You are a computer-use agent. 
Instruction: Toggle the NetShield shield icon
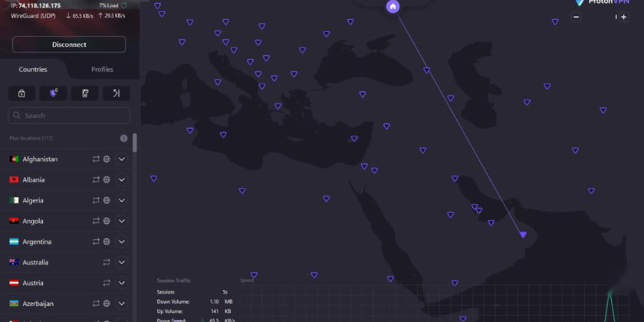pos(53,93)
